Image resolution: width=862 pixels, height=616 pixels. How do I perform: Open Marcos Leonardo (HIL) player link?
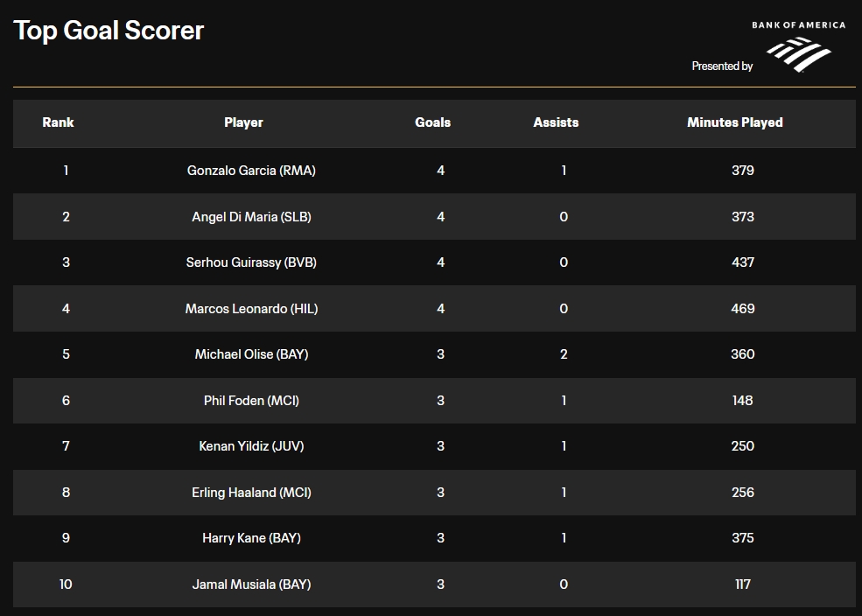[x=251, y=309]
